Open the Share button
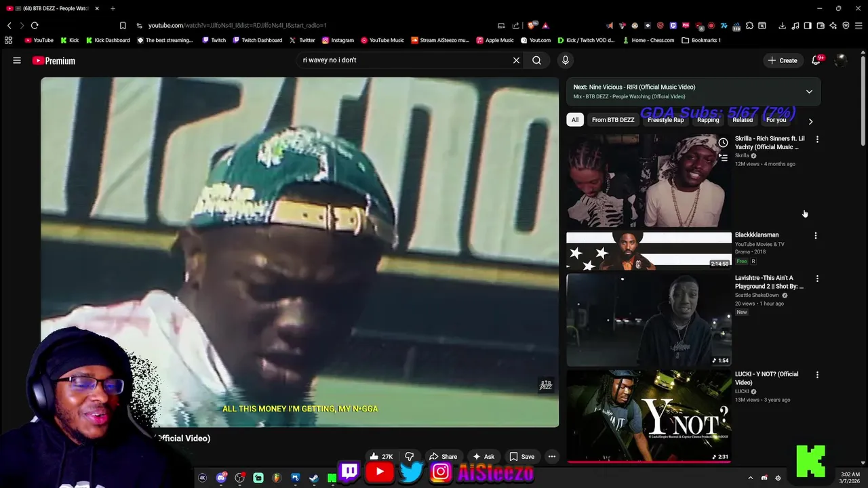This screenshot has height=488, width=868. [x=443, y=457]
